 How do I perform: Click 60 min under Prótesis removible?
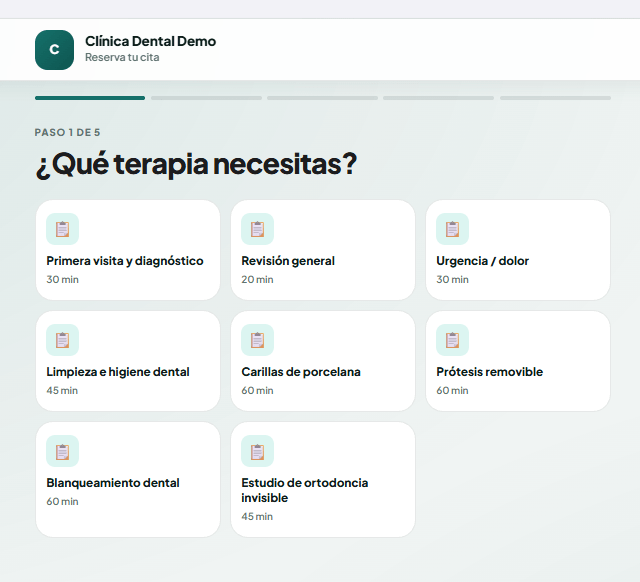[x=452, y=391]
